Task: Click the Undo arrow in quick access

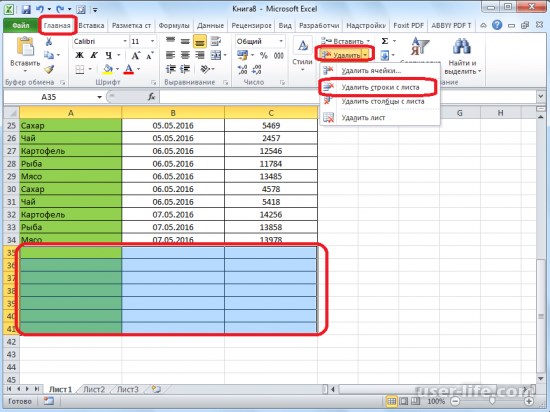Action: click(40, 9)
